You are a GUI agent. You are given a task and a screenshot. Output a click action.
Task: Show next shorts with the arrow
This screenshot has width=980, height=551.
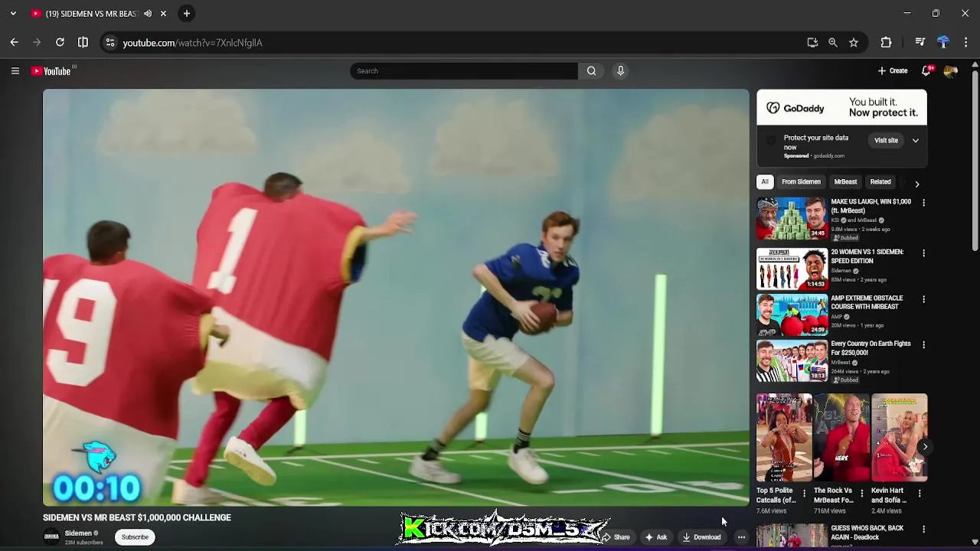pos(925,446)
